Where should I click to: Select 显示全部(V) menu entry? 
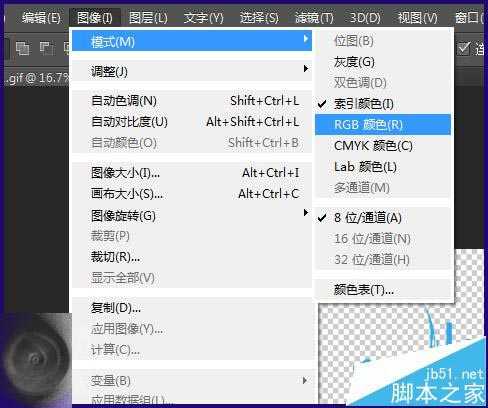[x=192, y=277]
